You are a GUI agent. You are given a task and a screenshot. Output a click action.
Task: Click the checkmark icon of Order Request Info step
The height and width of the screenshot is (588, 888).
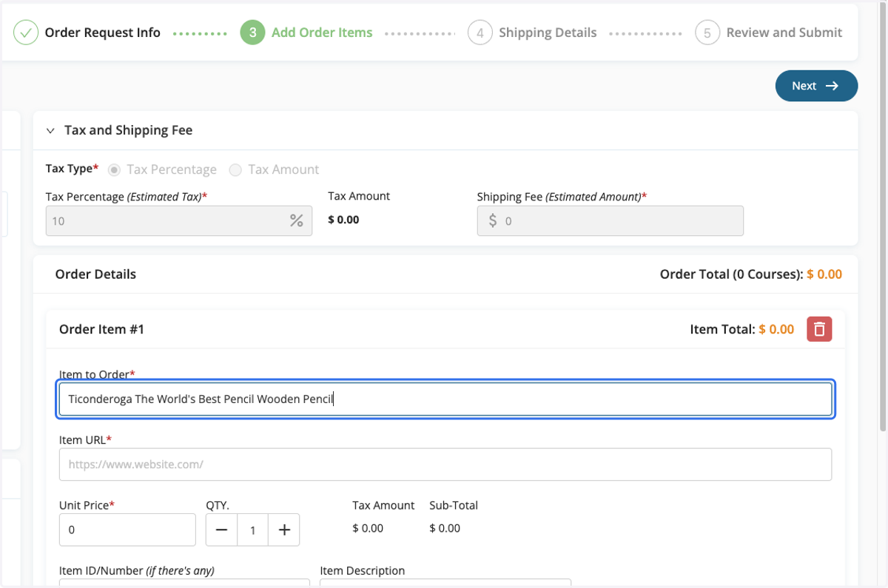pyautogui.click(x=26, y=33)
